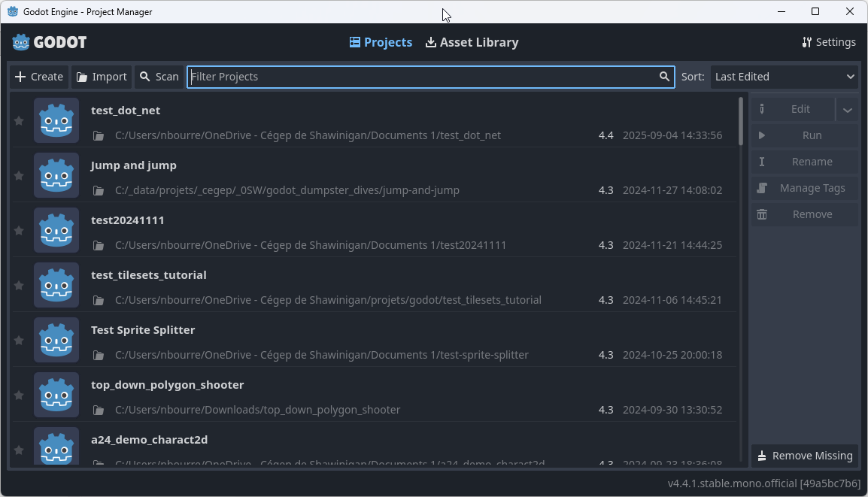Viewport: 868px width, 497px height.
Task: Select the test_tilesets_tutorial project icon
Action: [56, 284]
